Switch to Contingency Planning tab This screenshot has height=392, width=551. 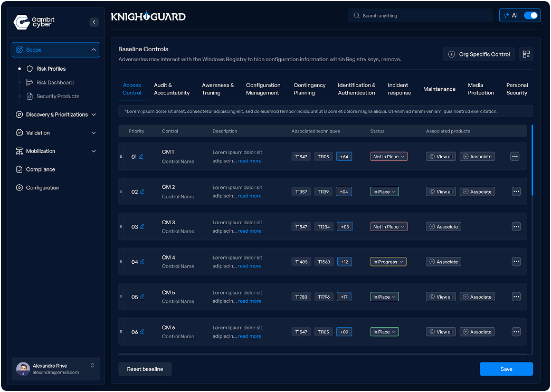309,89
